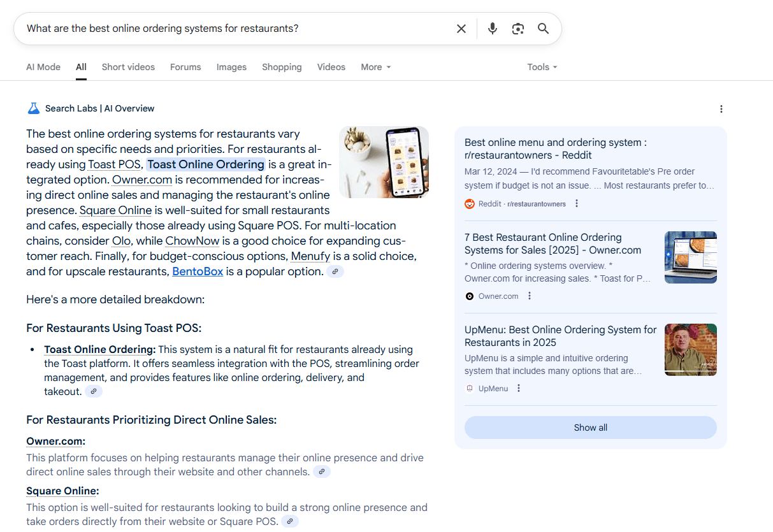
Task: Open the Reddit result's three-dot menu
Action: [577, 204]
